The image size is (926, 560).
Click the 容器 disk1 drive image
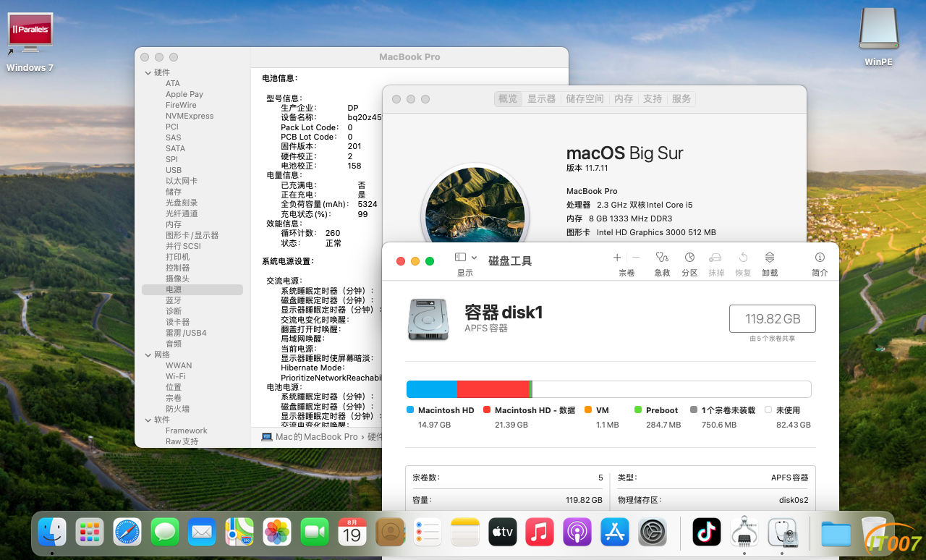coord(428,320)
